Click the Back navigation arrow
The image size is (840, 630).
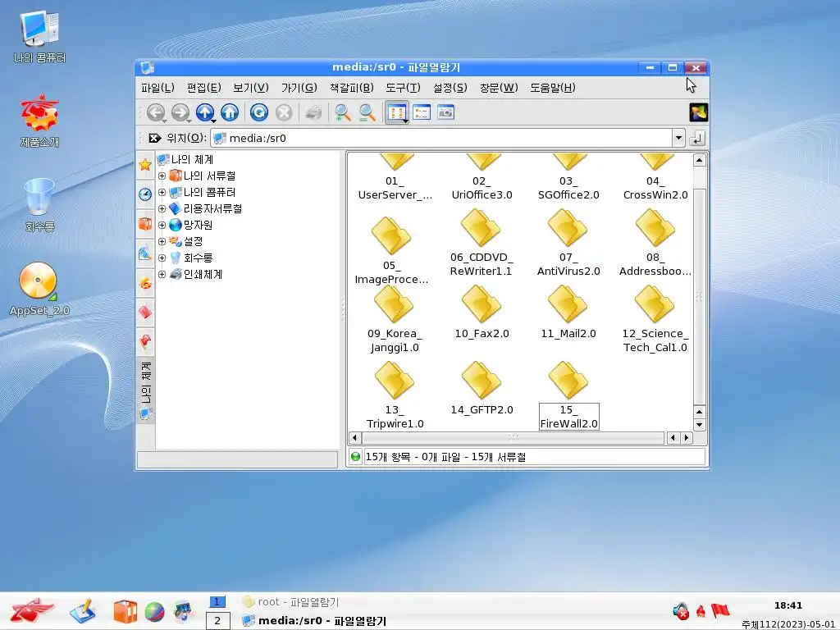156,112
